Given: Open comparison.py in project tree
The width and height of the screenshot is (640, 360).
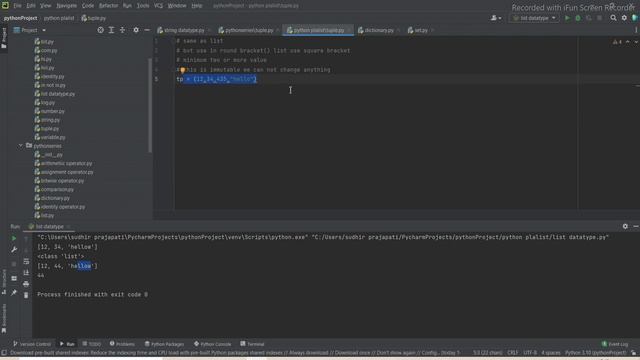Looking at the screenshot, I should click(54, 189).
